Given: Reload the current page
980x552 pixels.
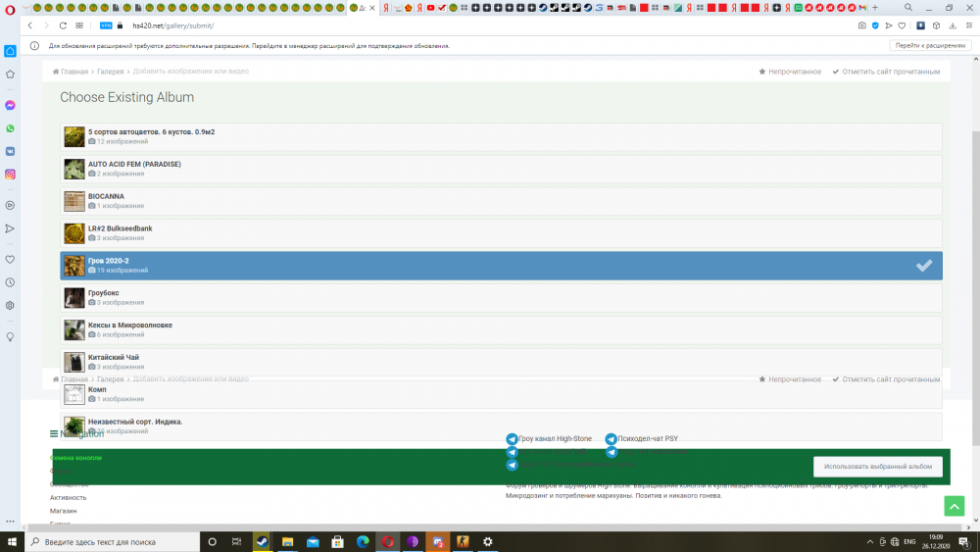Looking at the screenshot, I should pos(63,25).
